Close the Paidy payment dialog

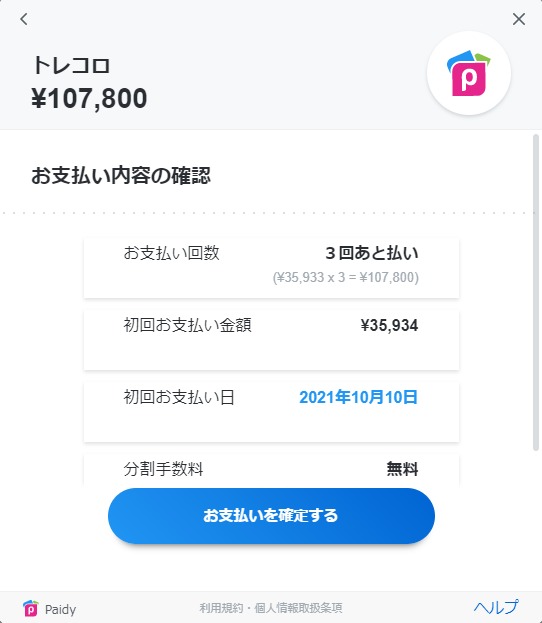coord(519,19)
